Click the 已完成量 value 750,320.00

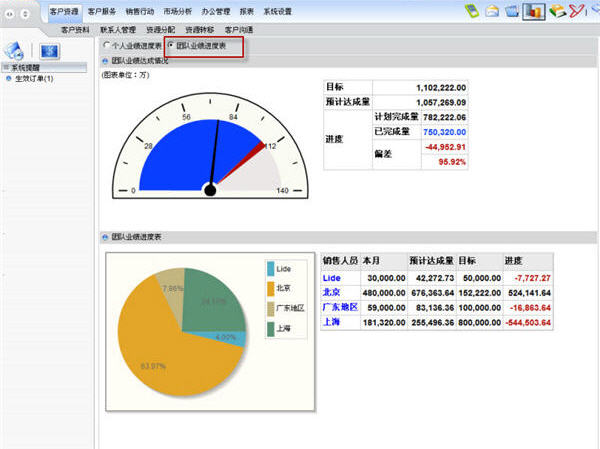point(444,132)
